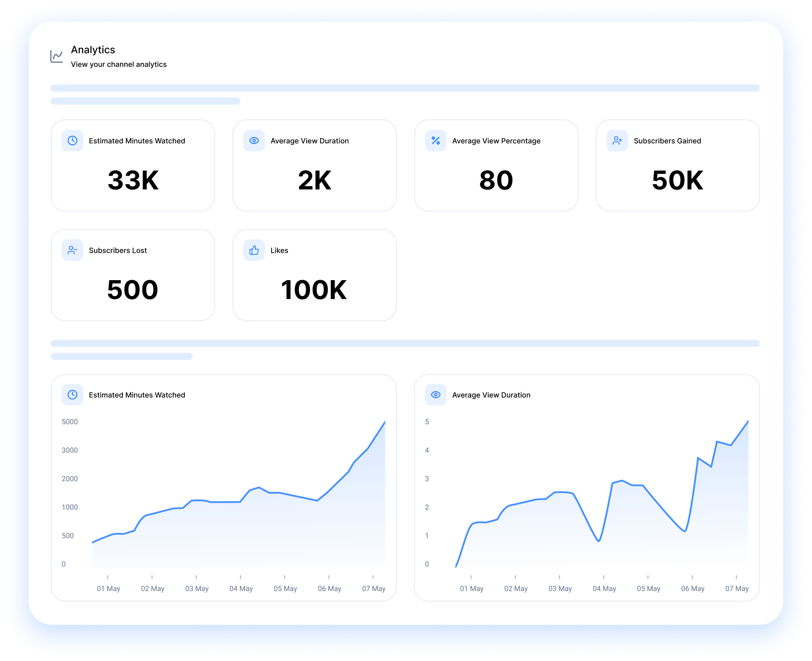Select the 100K likes value

314,290
